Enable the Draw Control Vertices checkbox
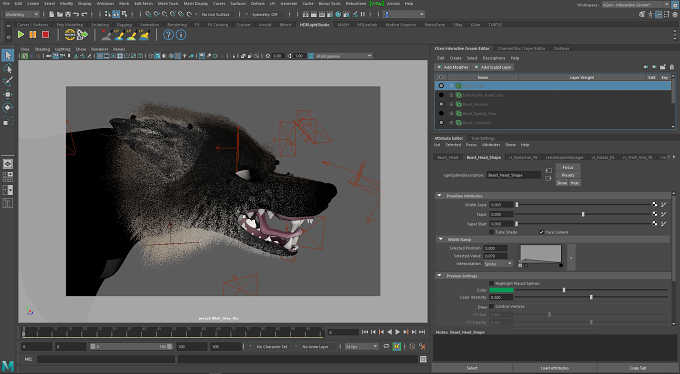Image resolution: width=680 pixels, height=374 pixels. [x=491, y=306]
